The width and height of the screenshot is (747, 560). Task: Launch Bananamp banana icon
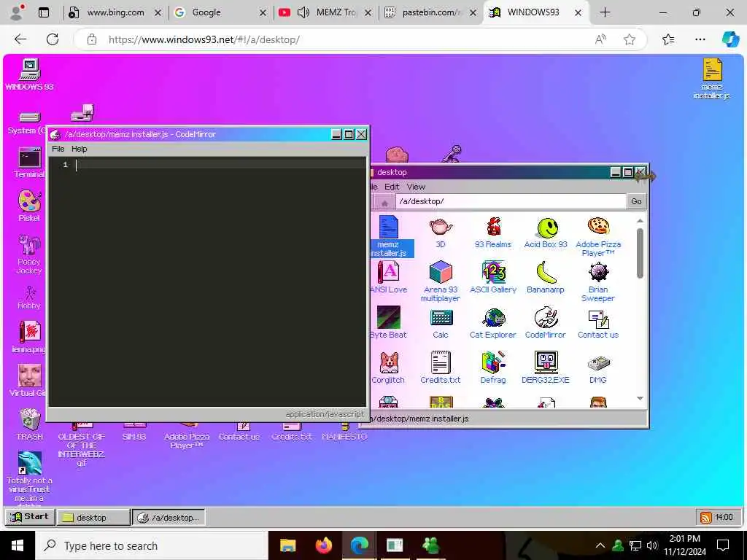click(546, 278)
